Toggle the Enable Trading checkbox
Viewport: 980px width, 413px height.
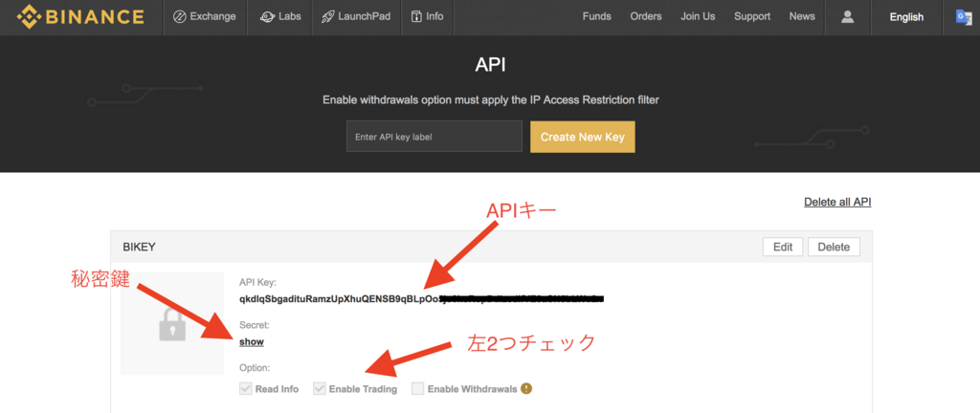tap(319, 389)
